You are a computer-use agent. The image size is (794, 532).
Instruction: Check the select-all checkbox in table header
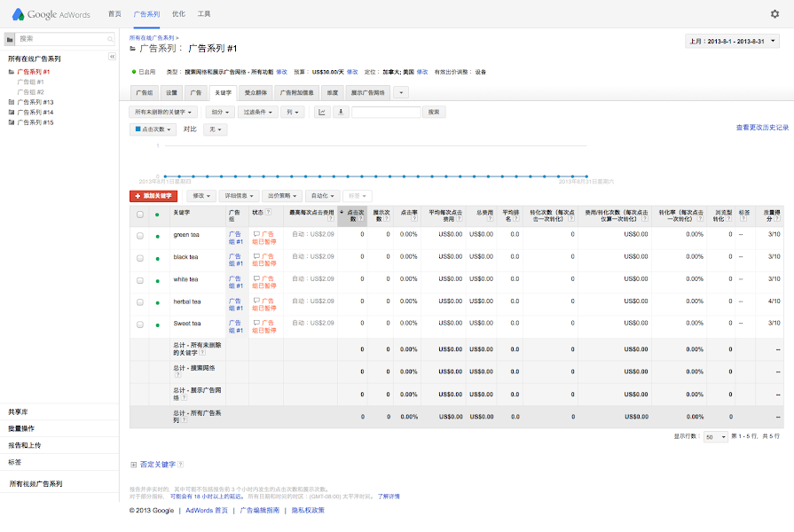point(140,215)
